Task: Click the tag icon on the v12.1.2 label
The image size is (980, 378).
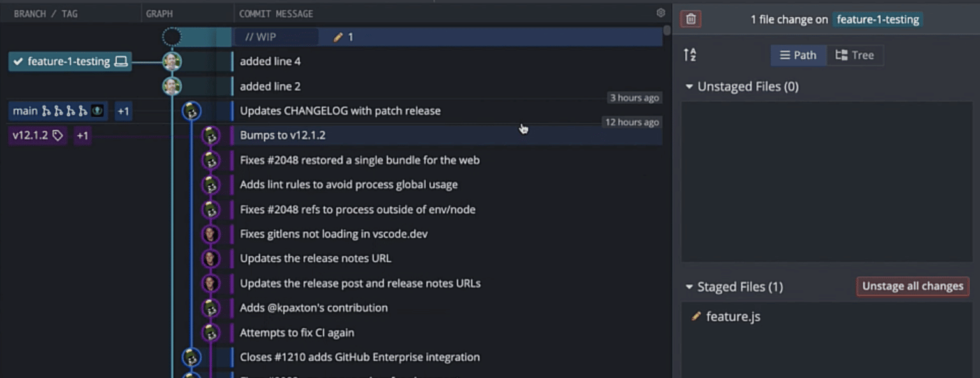Action: (x=57, y=135)
